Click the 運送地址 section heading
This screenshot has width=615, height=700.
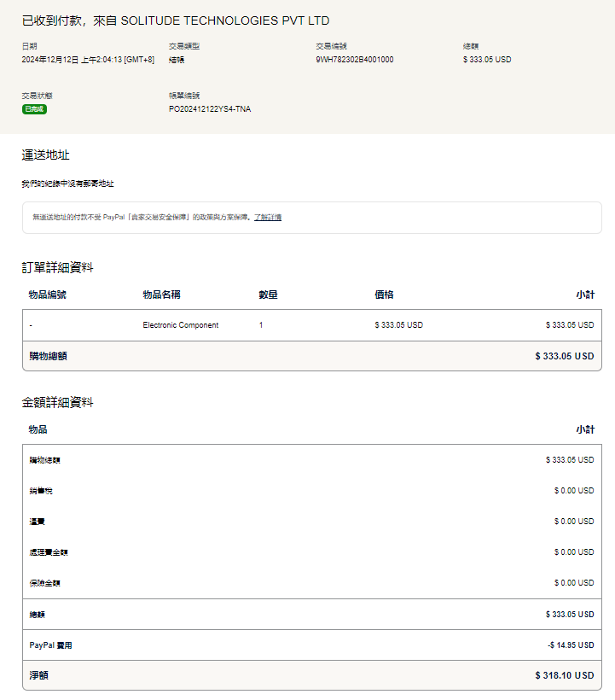[x=45, y=155]
